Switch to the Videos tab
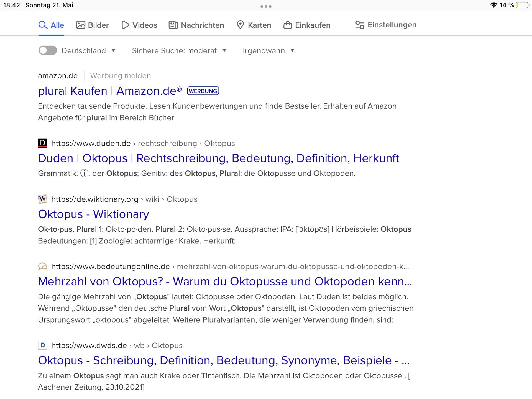 (x=144, y=25)
